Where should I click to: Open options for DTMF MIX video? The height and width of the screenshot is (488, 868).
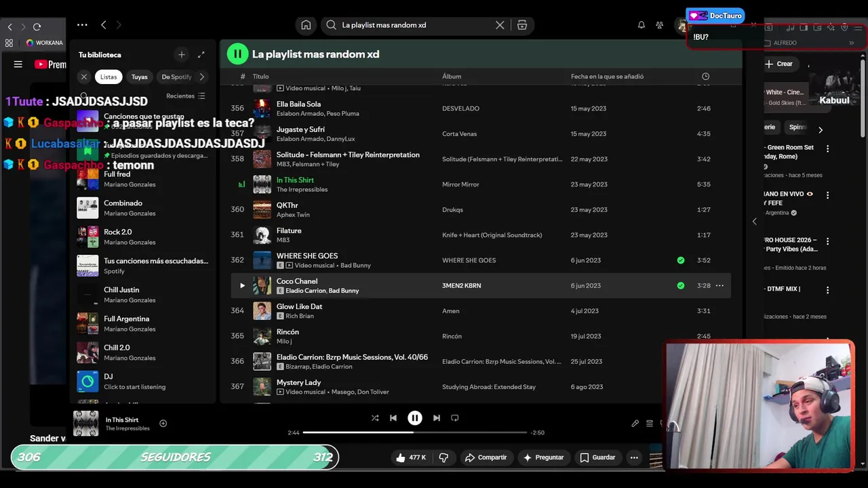click(x=827, y=290)
